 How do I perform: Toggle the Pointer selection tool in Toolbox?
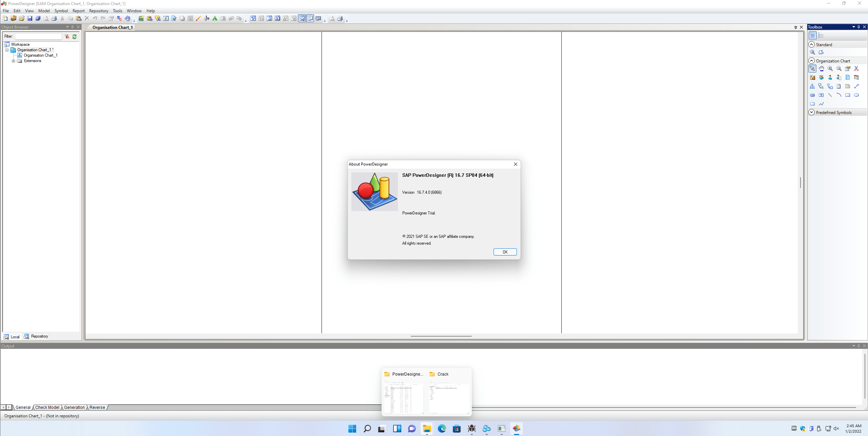tap(812, 69)
